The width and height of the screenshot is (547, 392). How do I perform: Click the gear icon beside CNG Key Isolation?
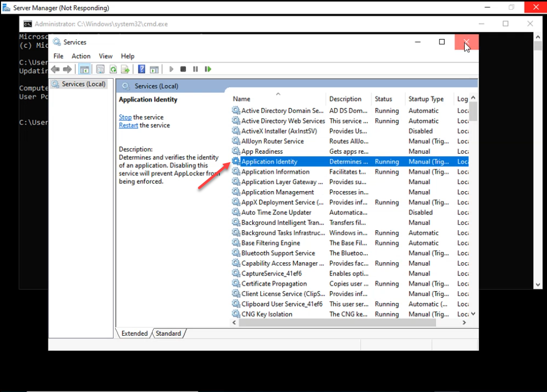[x=236, y=314]
